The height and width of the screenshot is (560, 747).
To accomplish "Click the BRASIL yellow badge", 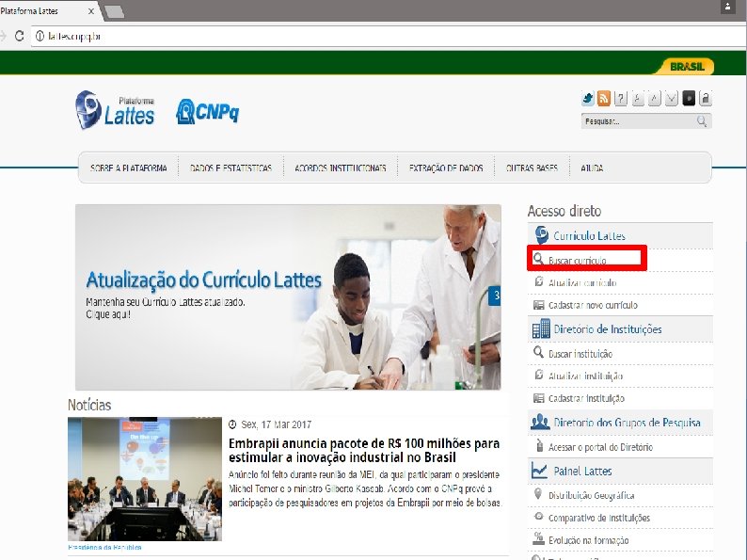I will tap(686, 66).
